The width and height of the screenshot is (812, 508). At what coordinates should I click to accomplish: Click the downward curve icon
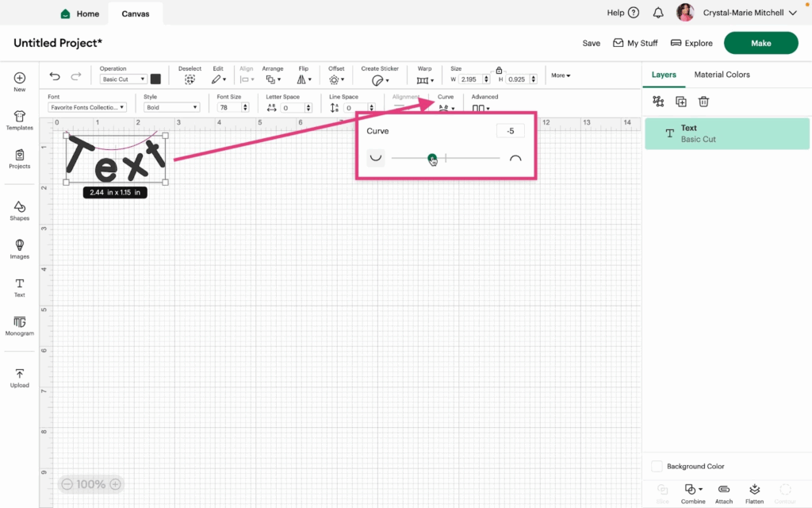click(376, 158)
